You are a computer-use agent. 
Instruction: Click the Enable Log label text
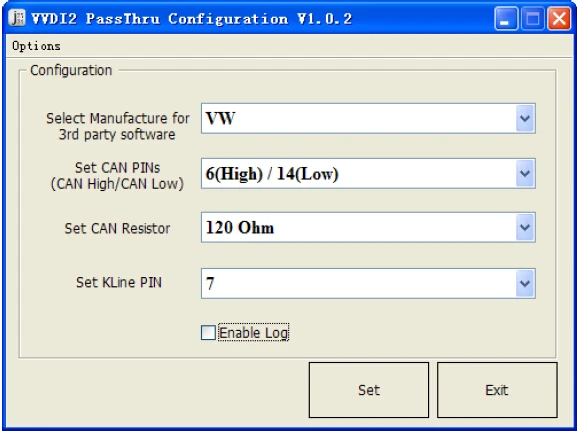[254, 333]
